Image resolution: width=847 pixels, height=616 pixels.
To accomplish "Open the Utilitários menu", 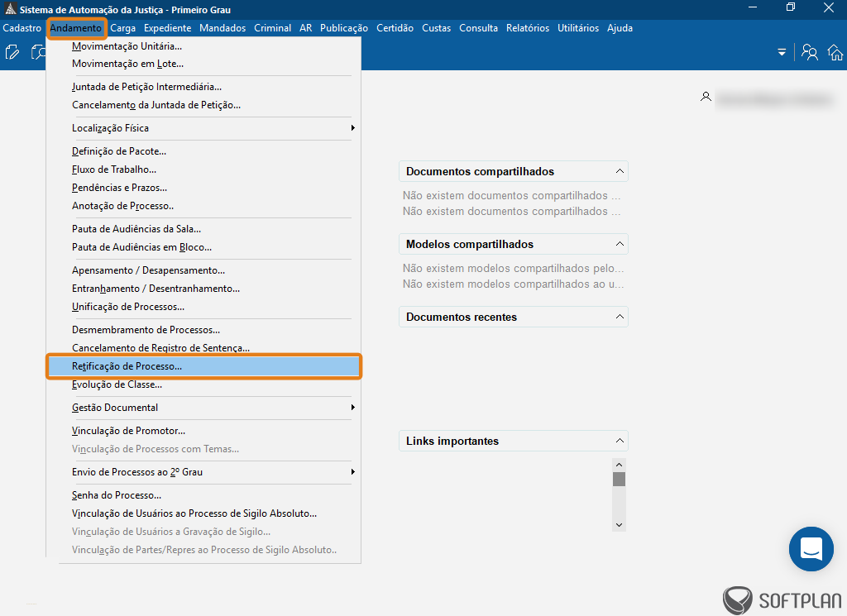I will 578,28.
